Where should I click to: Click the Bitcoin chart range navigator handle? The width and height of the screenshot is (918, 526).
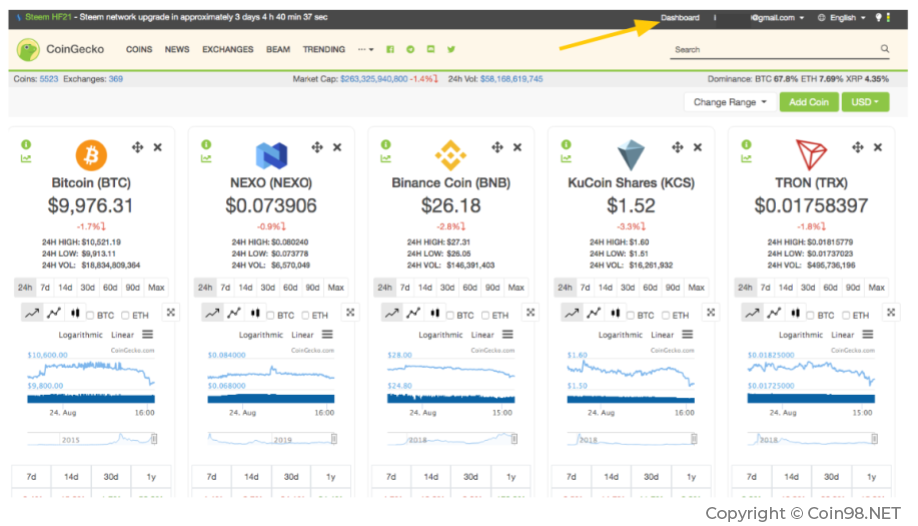pyautogui.click(x=154, y=439)
